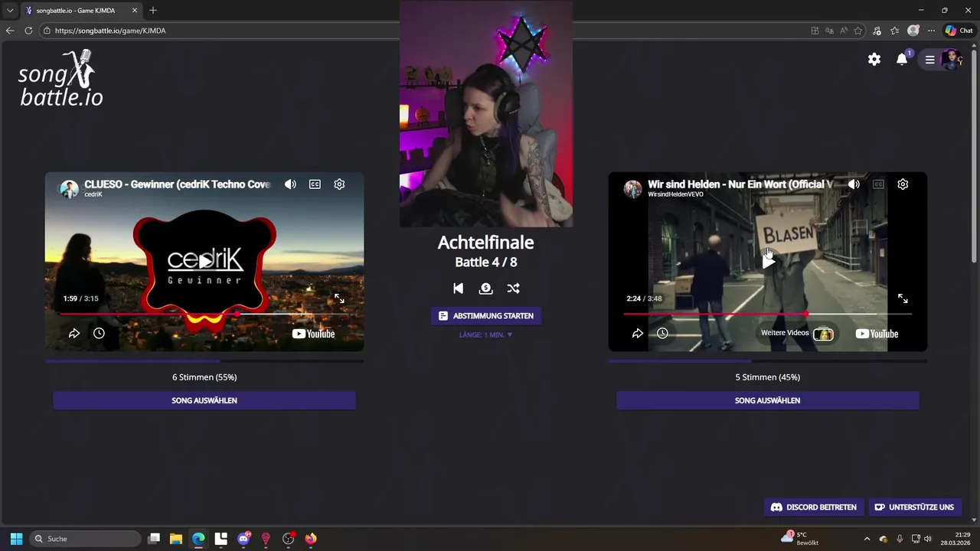
Task: Toggle captions on Wir sind Helden video
Action: click(x=878, y=184)
